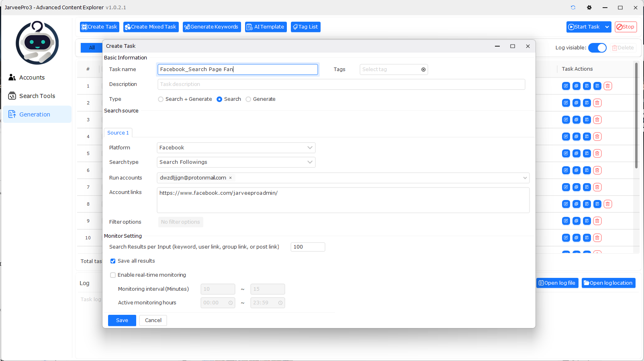Expand the Start Task dropdown arrow

(x=607, y=27)
